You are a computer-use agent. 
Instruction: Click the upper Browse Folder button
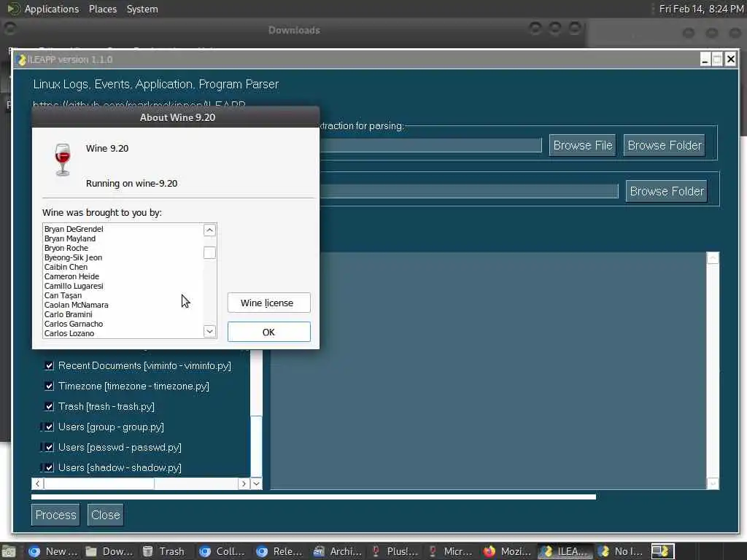pos(665,145)
